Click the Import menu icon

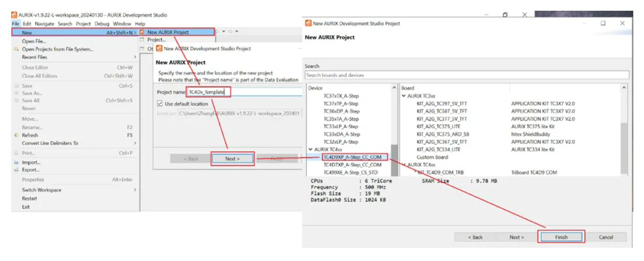16,162
